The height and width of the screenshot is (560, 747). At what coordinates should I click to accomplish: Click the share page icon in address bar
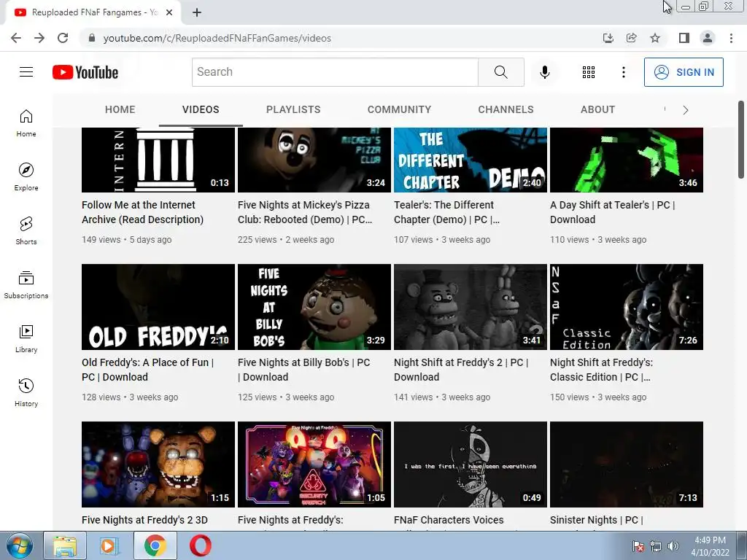point(631,38)
